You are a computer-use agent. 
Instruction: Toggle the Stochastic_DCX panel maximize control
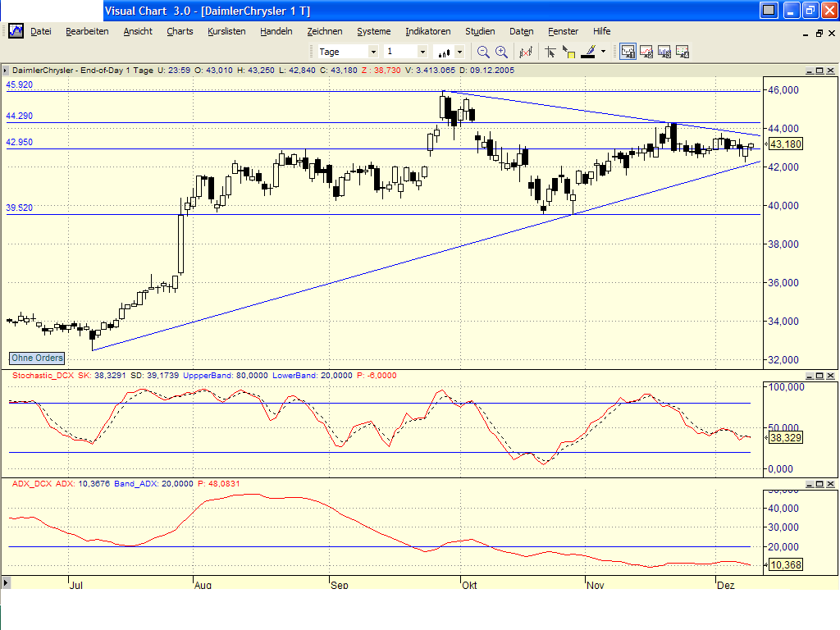[x=819, y=376]
